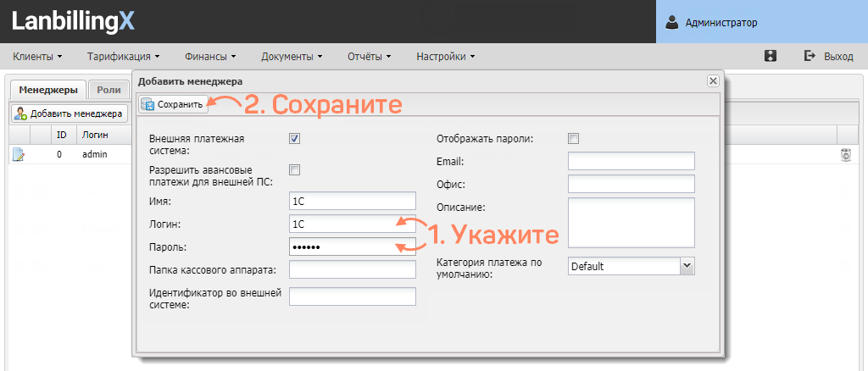Click the edit icon in admin row

pyautogui.click(x=19, y=155)
